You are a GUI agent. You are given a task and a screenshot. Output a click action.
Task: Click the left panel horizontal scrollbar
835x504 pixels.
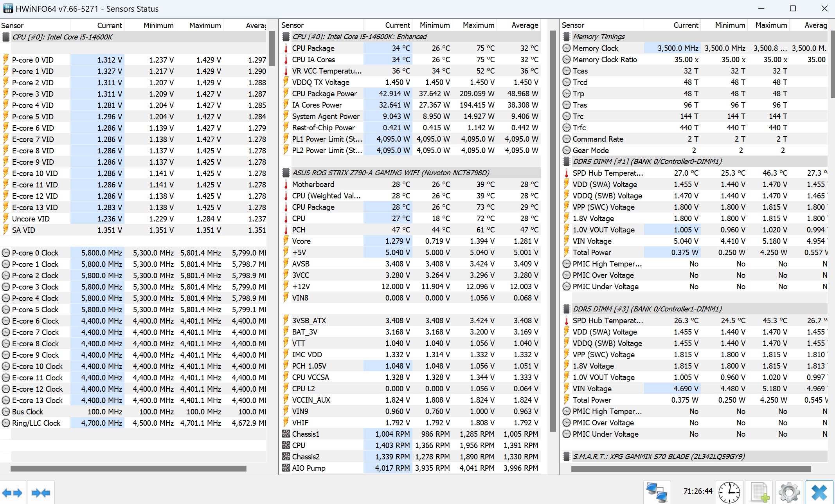coord(128,468)
